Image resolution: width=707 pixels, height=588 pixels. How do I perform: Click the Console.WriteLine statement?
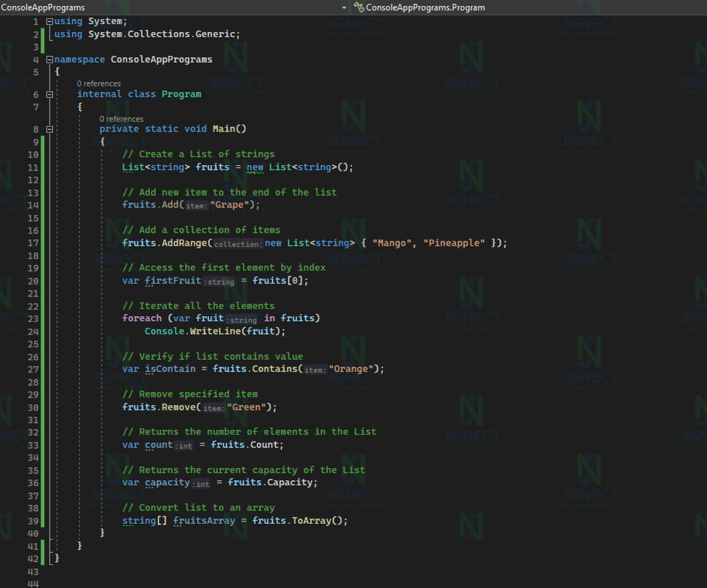[215, 331]
